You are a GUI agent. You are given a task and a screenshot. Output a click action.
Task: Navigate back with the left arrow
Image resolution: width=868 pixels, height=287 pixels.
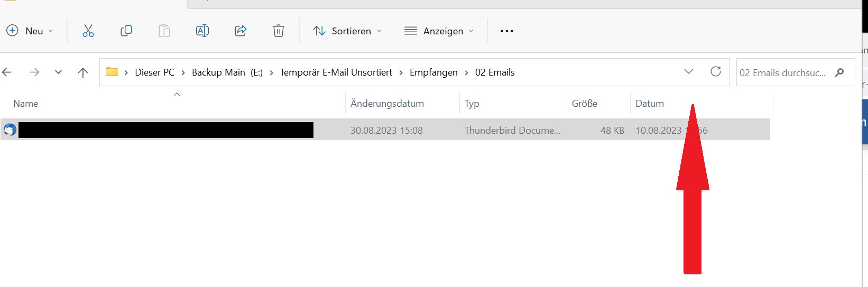7,72
